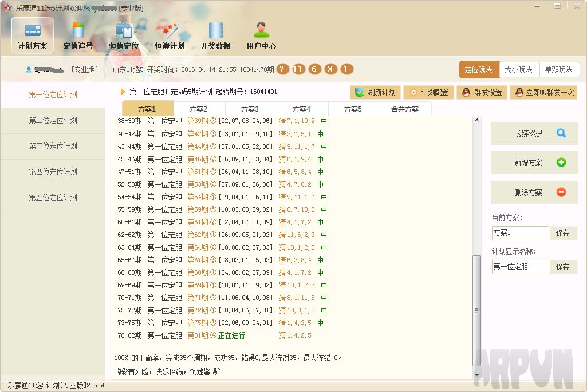Save the 计划显示名称 value 第一位定胆
Viewport: 587px width, 392px height.
[x=563, y=267]
